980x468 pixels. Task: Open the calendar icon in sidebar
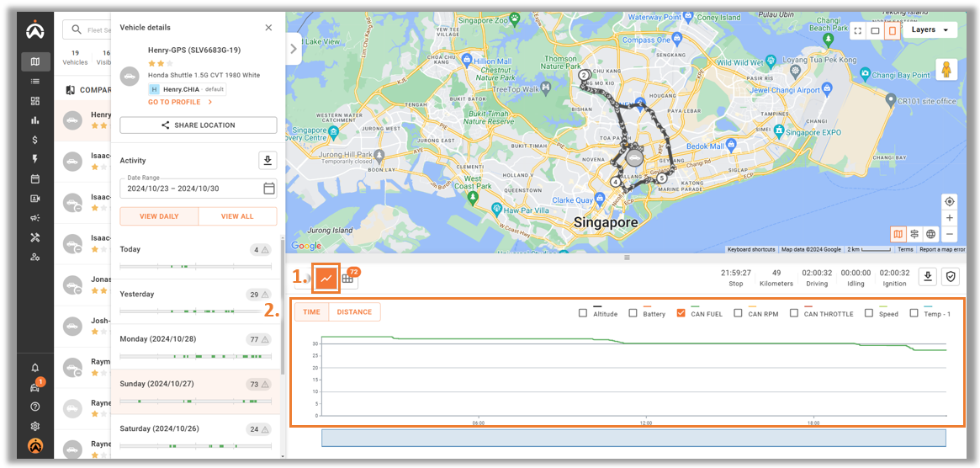pos(35,179)
